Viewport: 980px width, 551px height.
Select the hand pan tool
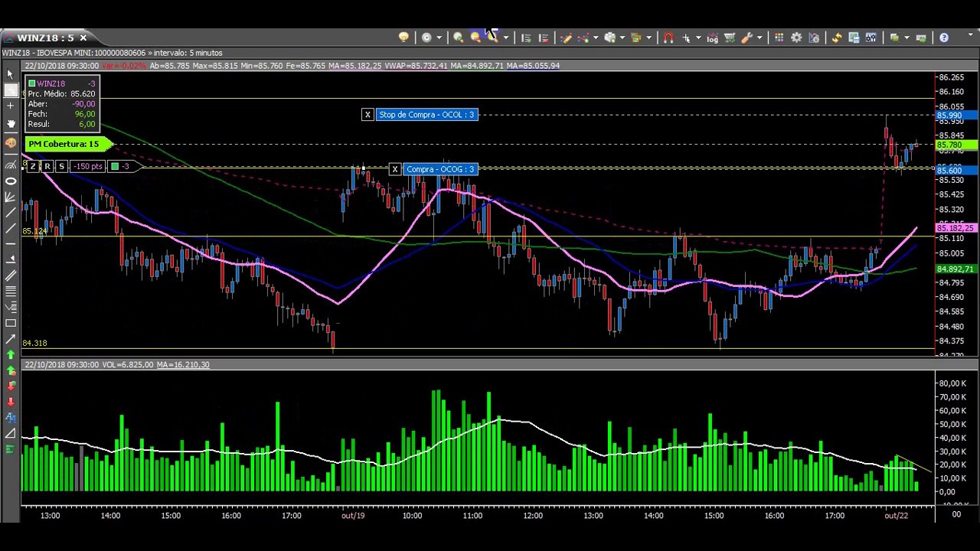[x=11, y=124]
